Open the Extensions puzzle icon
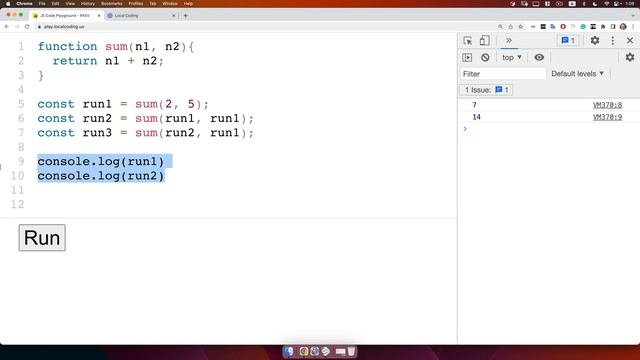The width and height of the screenshot is (640, 360). click(603, 27)
